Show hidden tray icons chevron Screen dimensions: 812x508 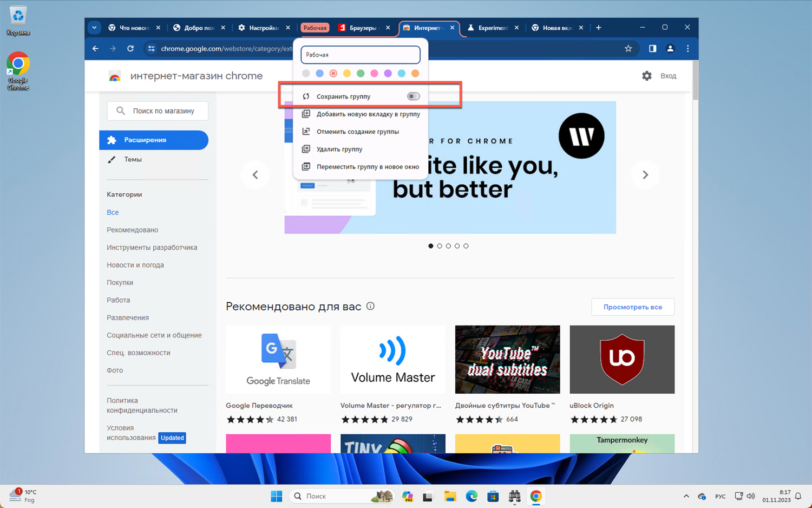coord(686,496)
